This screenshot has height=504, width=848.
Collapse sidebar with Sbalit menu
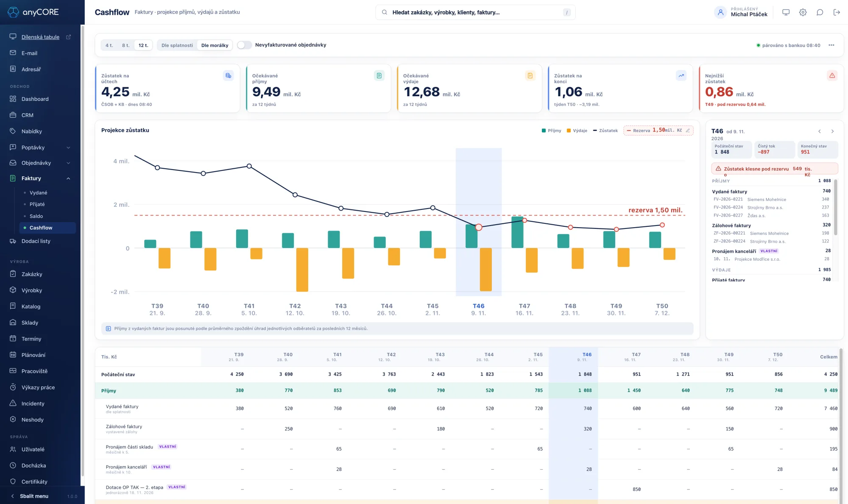coord(34,496)
